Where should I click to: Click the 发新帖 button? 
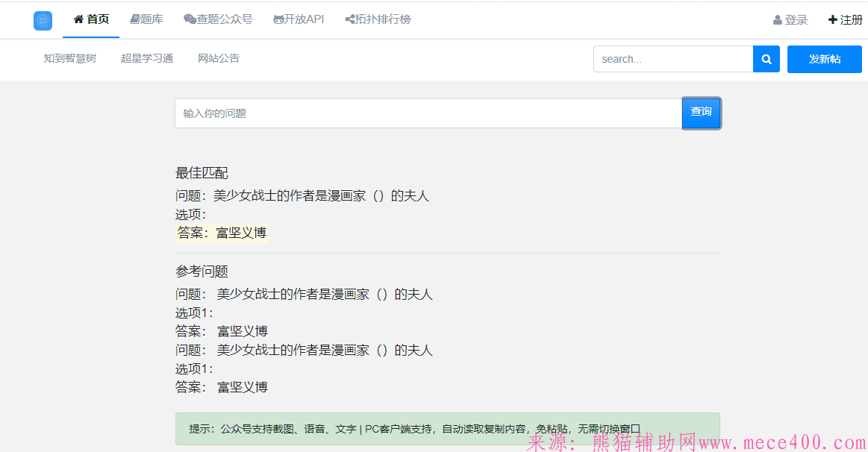[824, 59]
